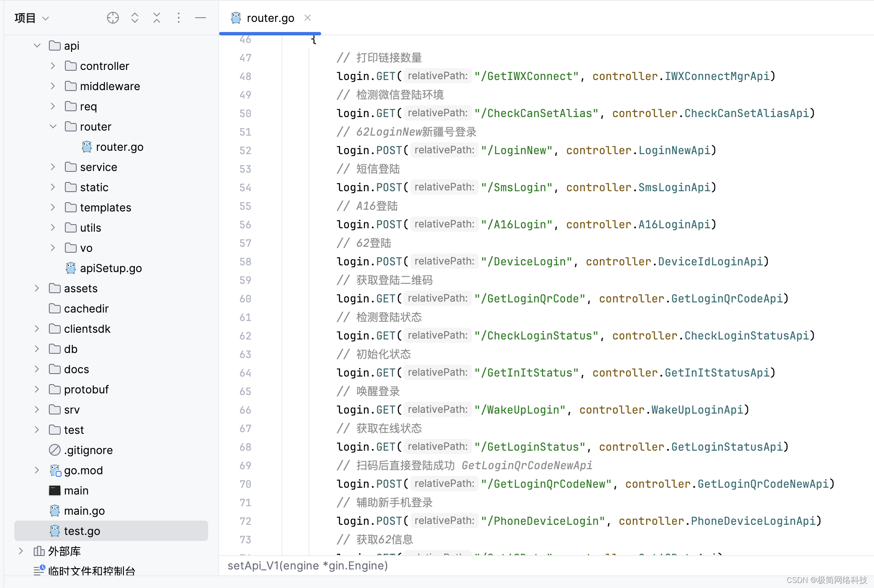This screenshot has height=588, width=874.
Task: Open the go.mod module file
Action: pos(83,470)
